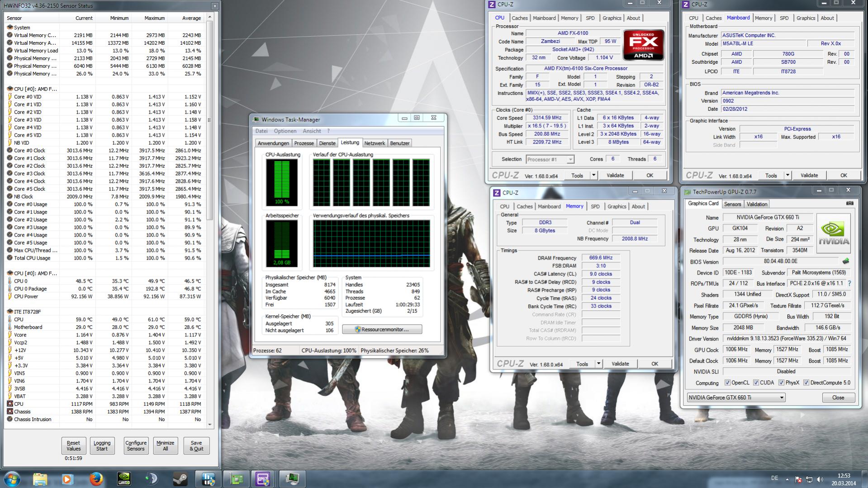Viewport: 868px width, 488px height.
Task: Click the Save & Quit button
Action: (x=196, y=446)
